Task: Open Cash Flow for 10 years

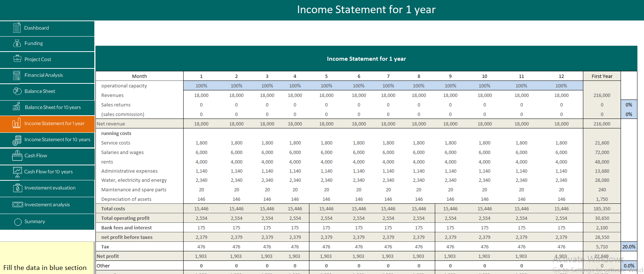Action: (47, 172)
